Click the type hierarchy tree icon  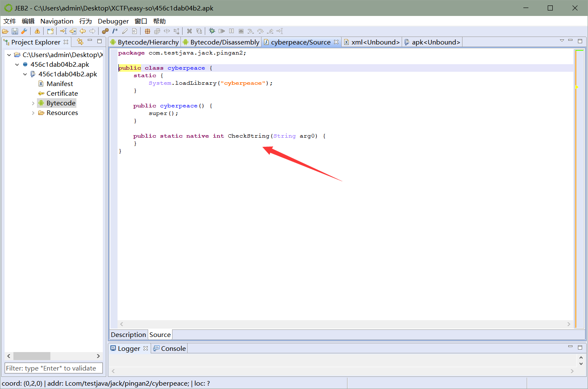pyautogui.click(x=177, y=31)
